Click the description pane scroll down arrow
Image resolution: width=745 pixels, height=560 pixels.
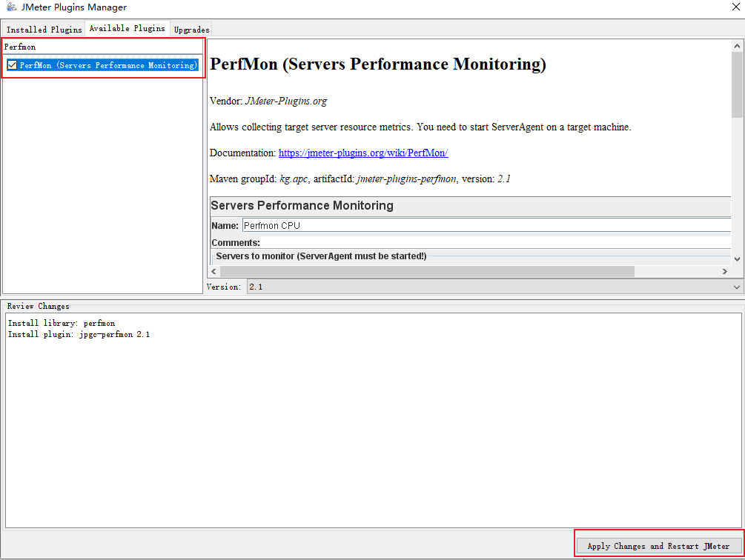(737, 259)
